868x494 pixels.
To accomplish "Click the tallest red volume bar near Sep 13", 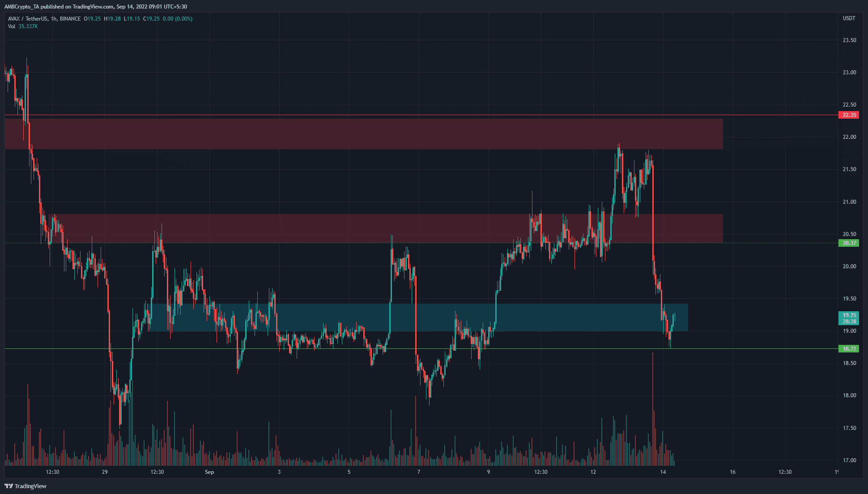I will (x=653, y=409).
